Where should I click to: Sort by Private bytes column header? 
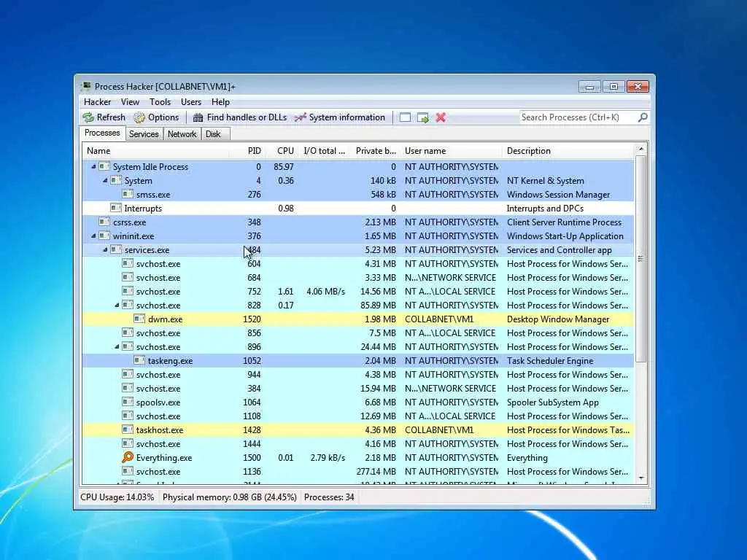pyautogui.click(x=376, y=151)
